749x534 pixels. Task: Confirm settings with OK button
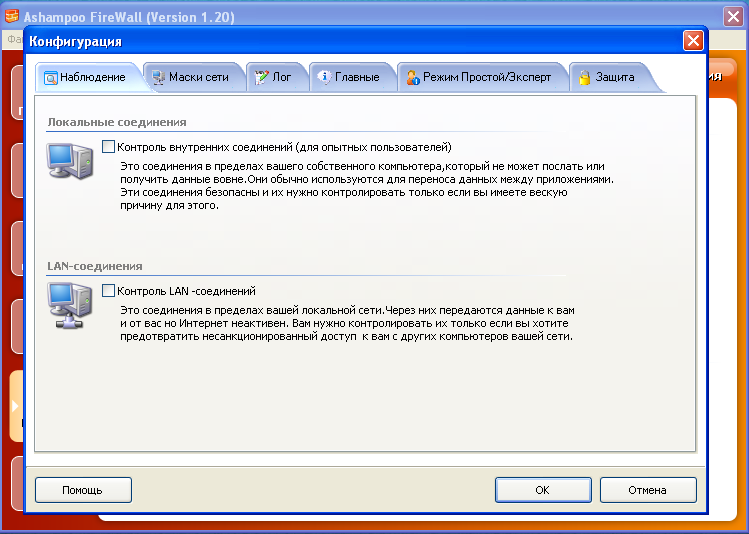click(x=543, y=490)
